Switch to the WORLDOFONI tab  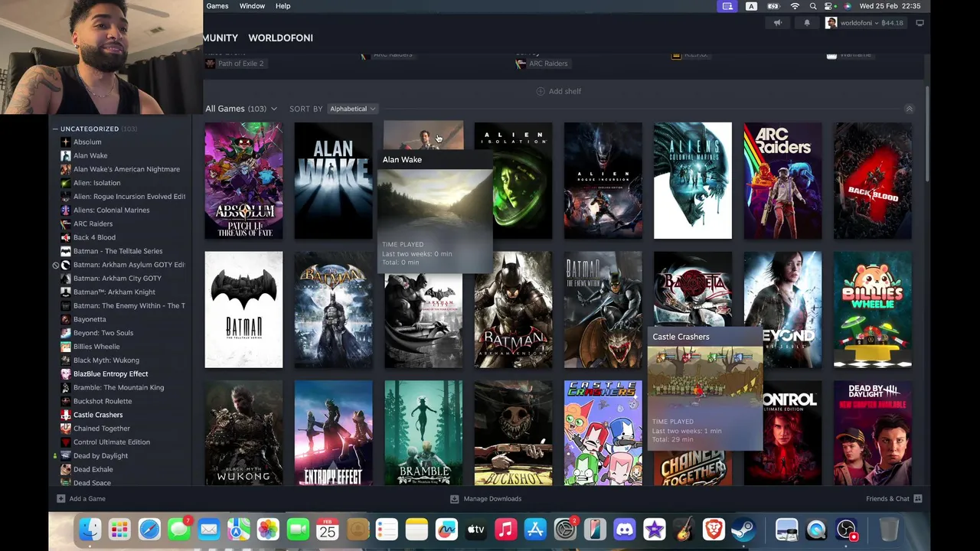pyautogui.click(x=280, y=37)
